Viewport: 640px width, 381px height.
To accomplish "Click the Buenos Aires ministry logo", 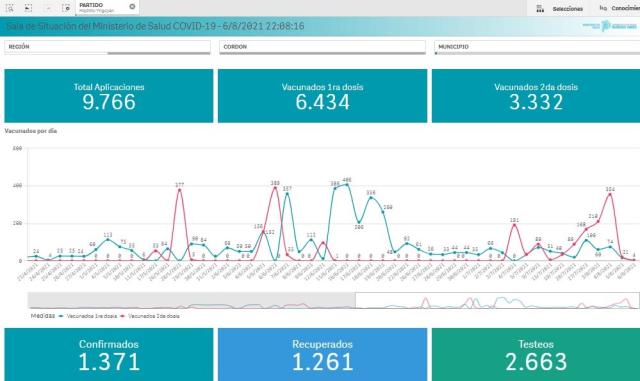I will click(x=609, y=26).
